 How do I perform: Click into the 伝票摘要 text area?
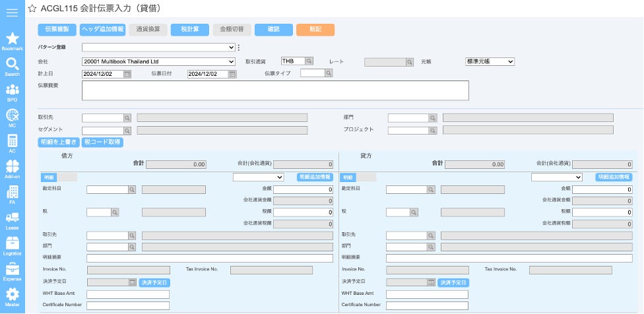[275, 90]
